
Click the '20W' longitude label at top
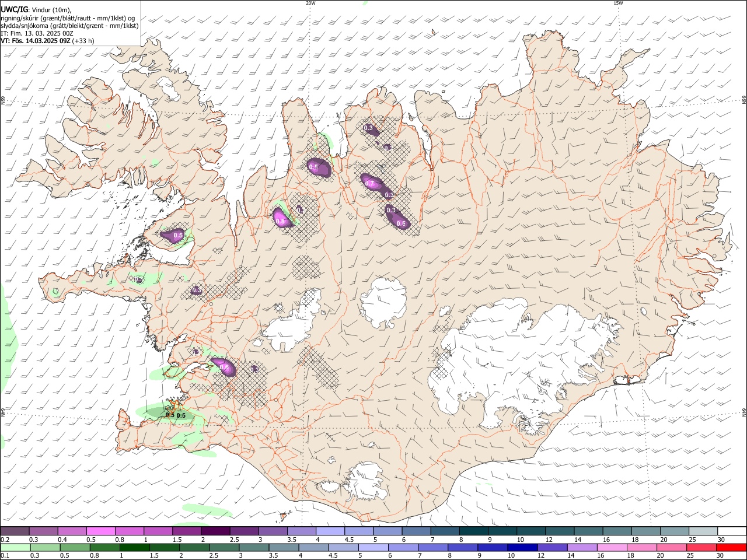point(311,3)
